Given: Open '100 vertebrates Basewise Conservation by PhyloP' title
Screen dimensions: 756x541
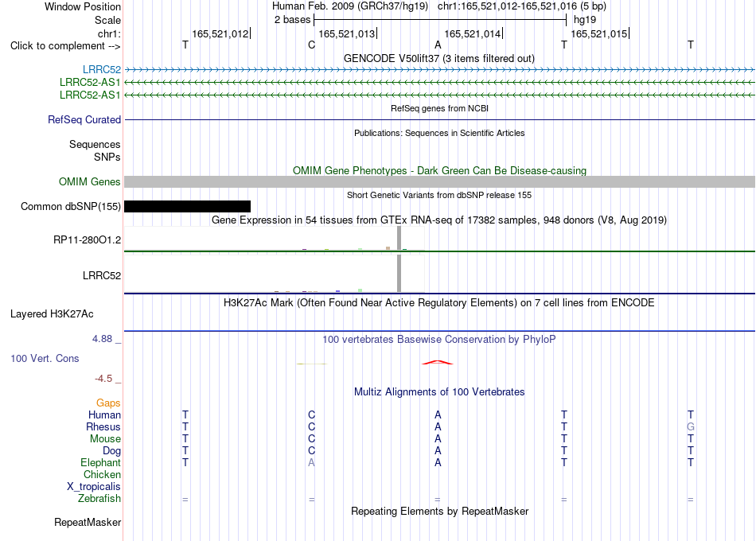Looking at the screenshot, I should pos(439,340).
